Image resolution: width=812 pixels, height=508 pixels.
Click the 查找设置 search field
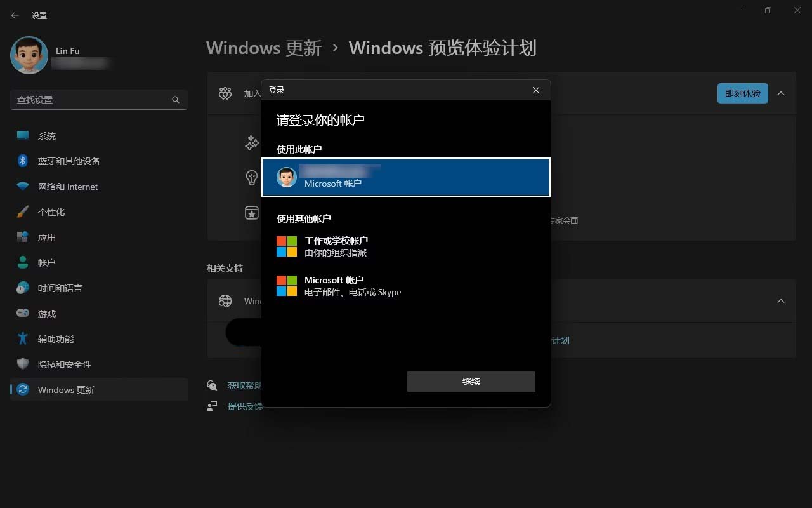coord(98,100)
